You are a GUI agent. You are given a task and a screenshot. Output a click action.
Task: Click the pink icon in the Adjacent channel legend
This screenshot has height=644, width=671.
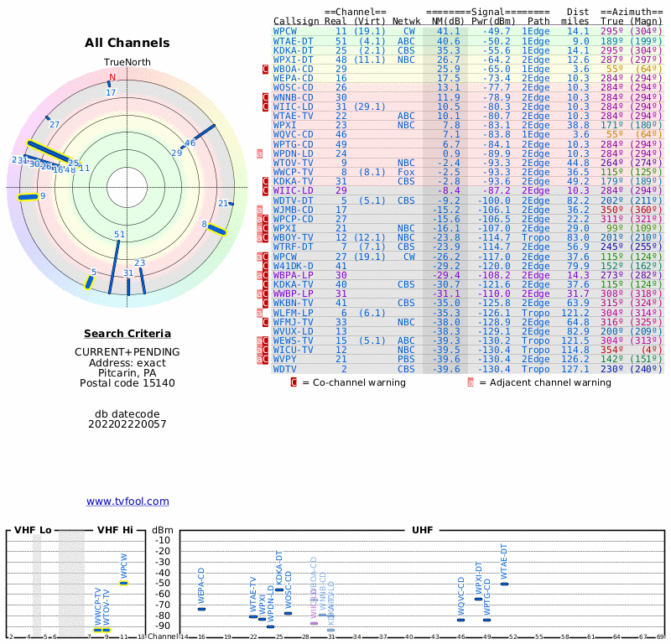coord(471,382)
